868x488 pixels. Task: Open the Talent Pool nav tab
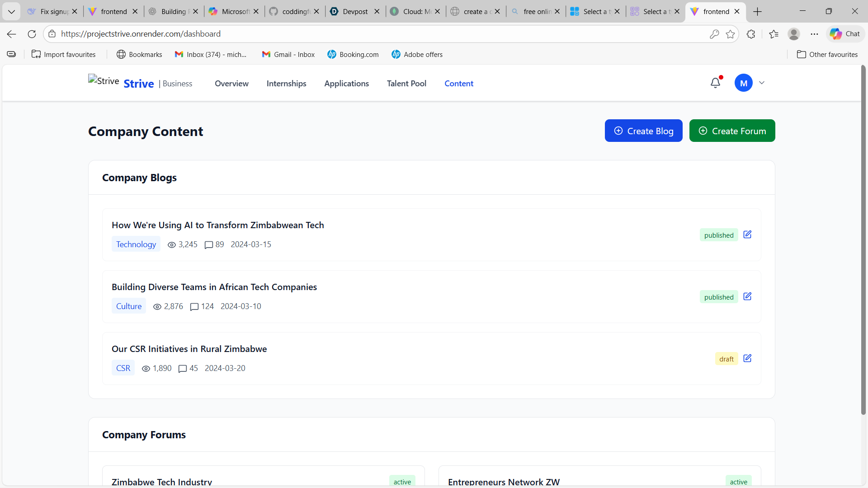(x=406, y=84)
